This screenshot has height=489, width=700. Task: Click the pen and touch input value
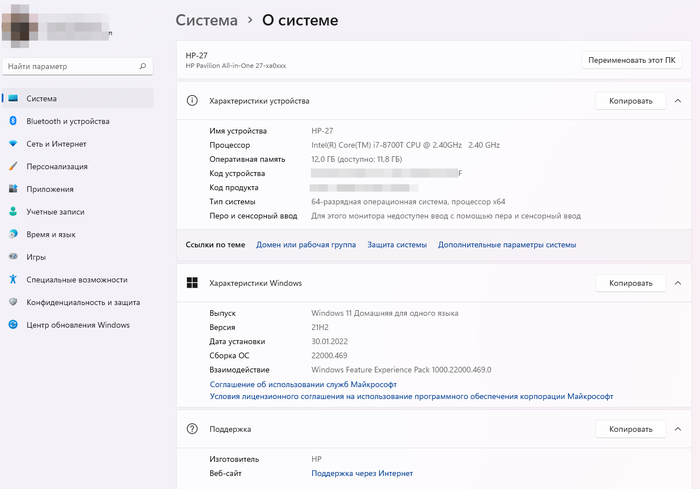click(x=446, y=216)
